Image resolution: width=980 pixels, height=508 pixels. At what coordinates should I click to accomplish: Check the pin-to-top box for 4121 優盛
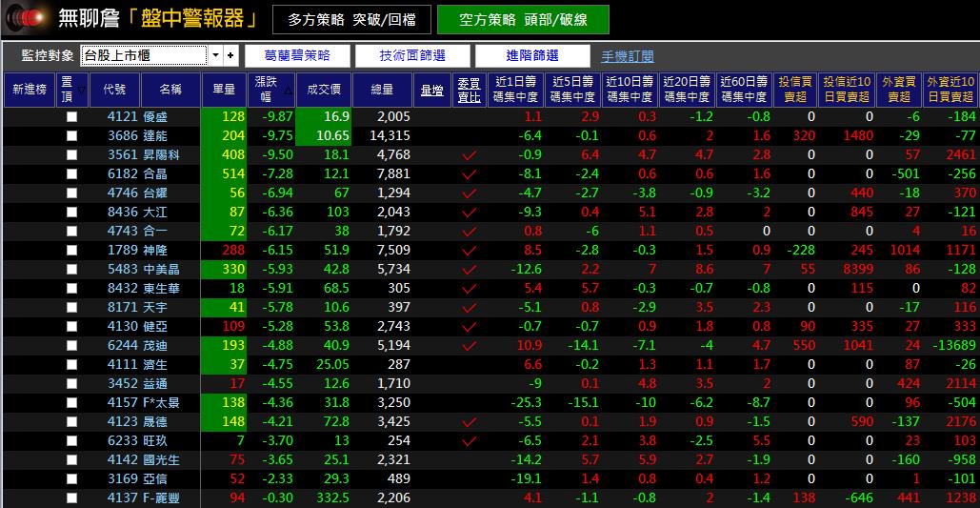pyautogui.click(x=71, y=117)
